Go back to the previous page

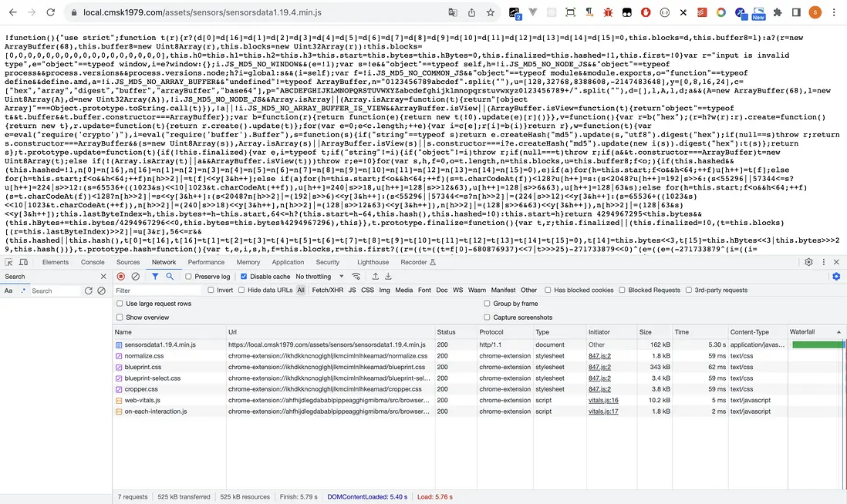point(13,12)
